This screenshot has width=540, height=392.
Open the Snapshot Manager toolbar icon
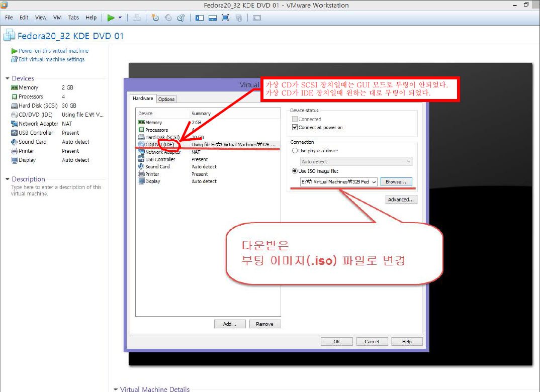181,18
